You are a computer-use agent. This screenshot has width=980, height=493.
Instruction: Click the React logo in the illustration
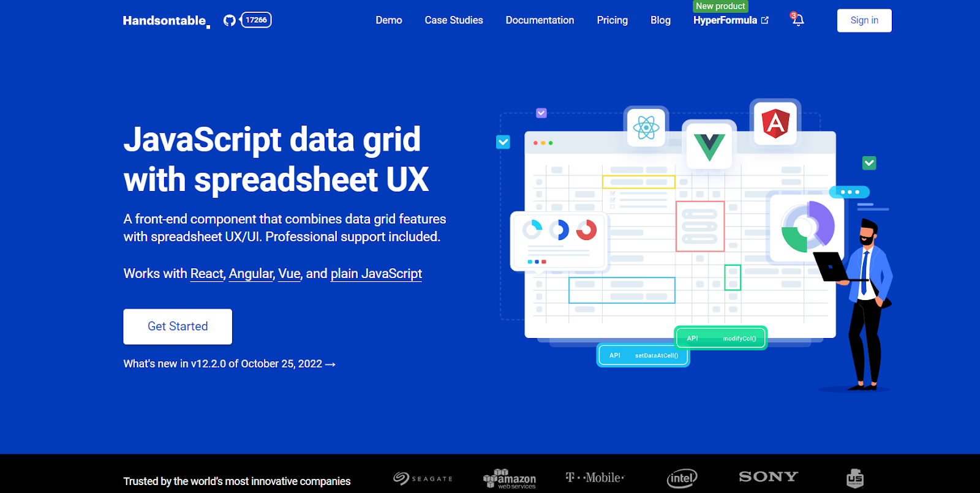tap(646, 128)
